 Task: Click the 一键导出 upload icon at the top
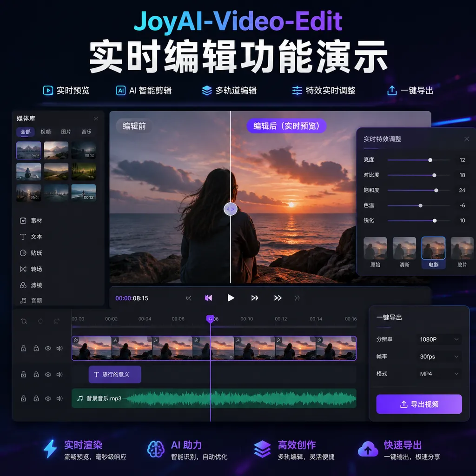click(x=392, y=90)
